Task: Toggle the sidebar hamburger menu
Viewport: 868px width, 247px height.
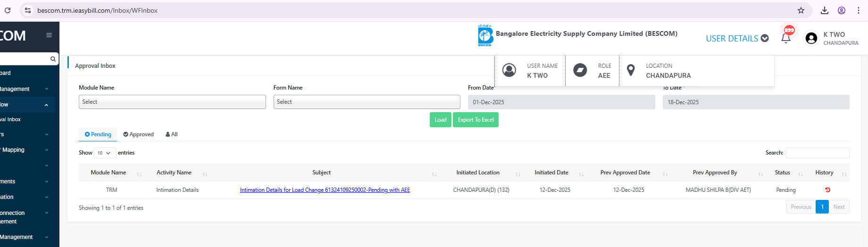Action: pos(49,35)
